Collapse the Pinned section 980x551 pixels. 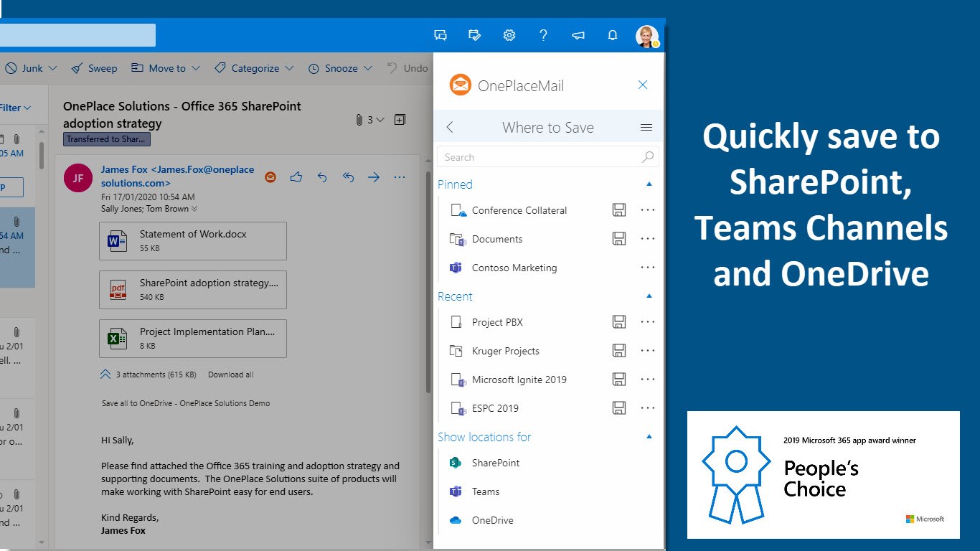(649, 184)
